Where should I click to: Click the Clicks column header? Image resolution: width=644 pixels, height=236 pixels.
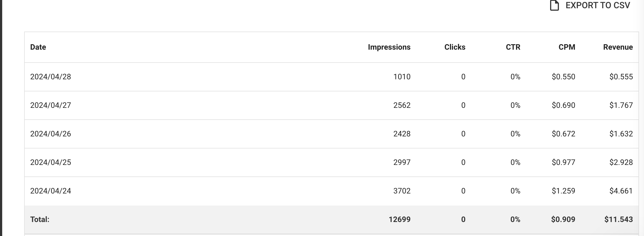(455, 47)
